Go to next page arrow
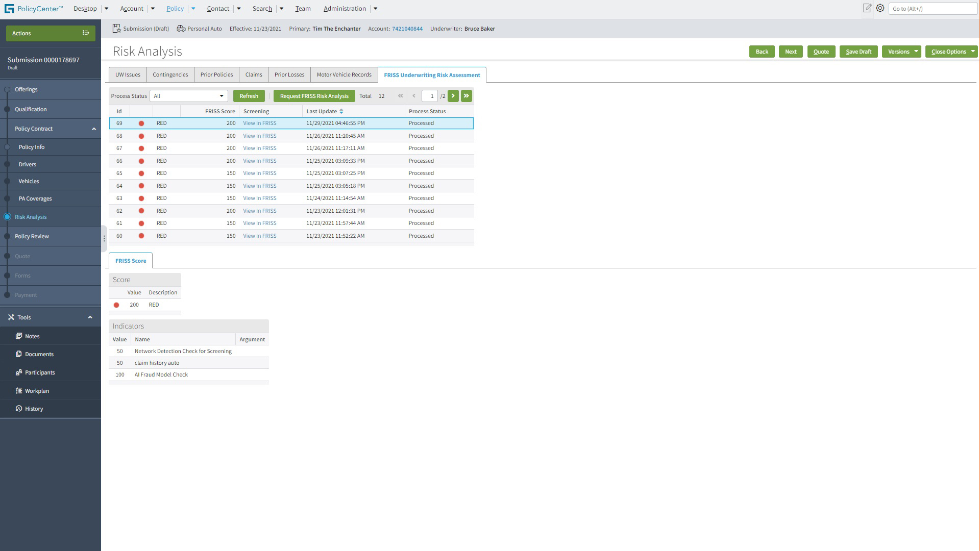980x551 pixels. (453, 96)
